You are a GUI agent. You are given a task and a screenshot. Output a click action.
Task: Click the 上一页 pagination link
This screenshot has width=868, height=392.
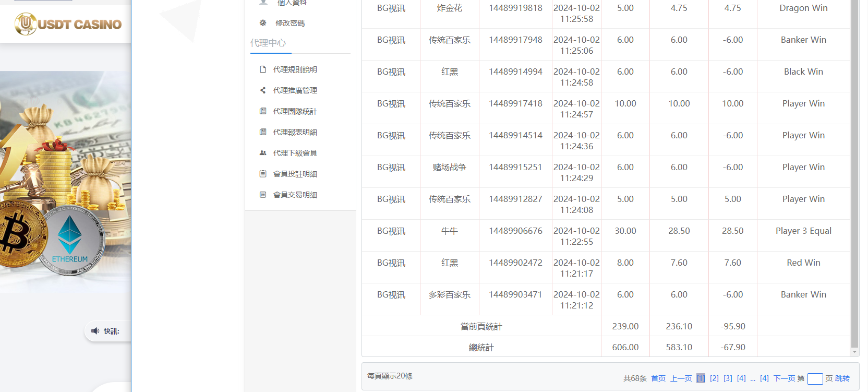[681, 378]
